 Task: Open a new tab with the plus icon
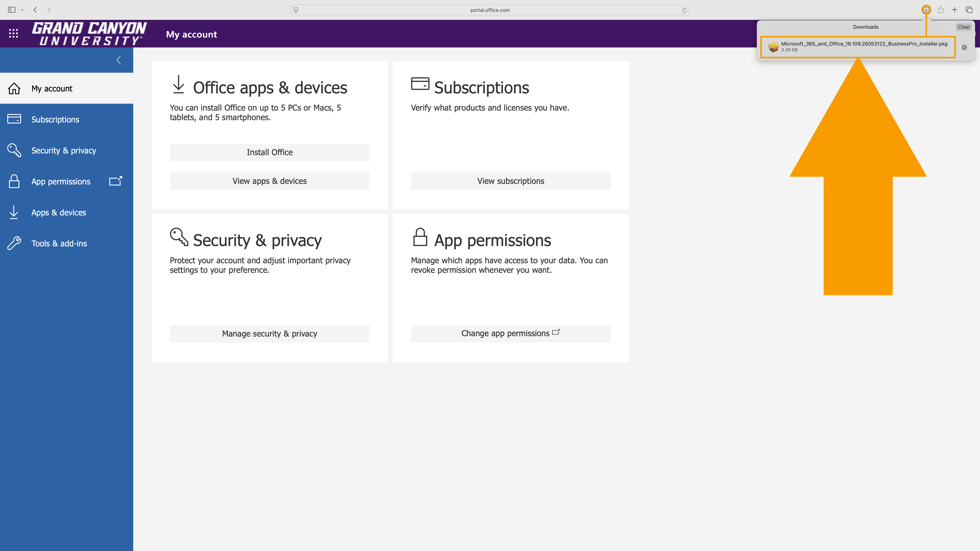(x=955, y=10)
